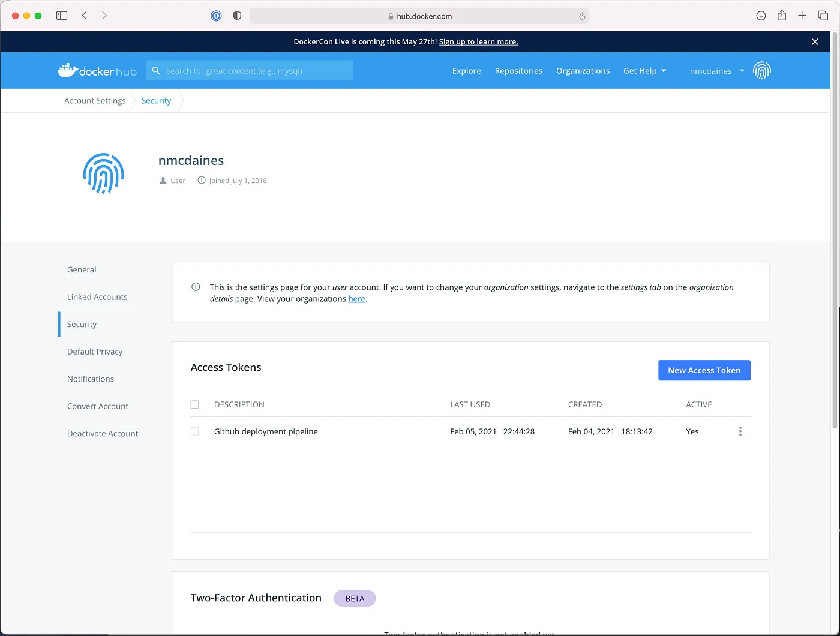Follow the 'Sign up to learn more' link
This screenshot has height=636, width=840.
478,41
